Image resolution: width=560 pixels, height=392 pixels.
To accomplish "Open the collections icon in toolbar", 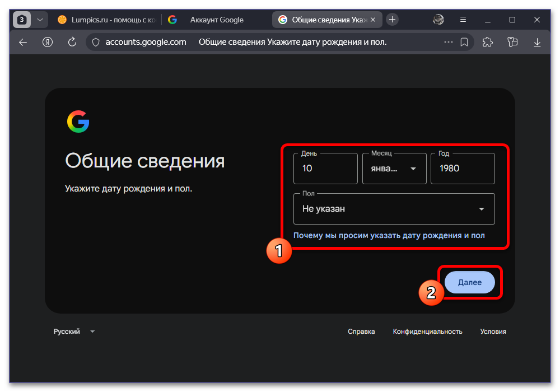I will 512,42.
